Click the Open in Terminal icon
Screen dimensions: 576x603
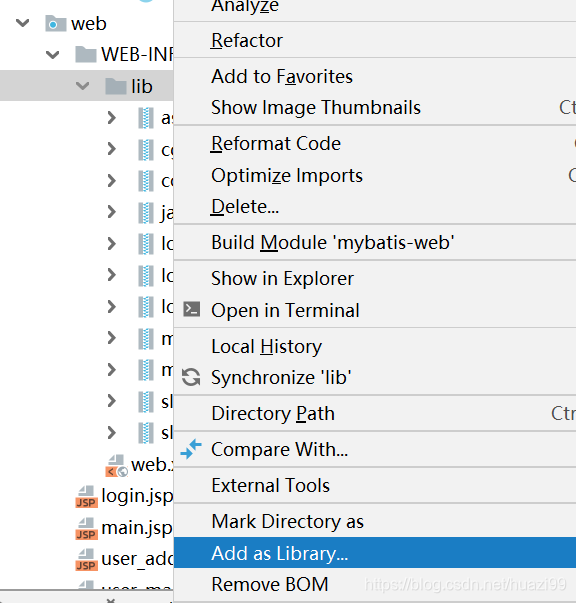tap(191, 309)
